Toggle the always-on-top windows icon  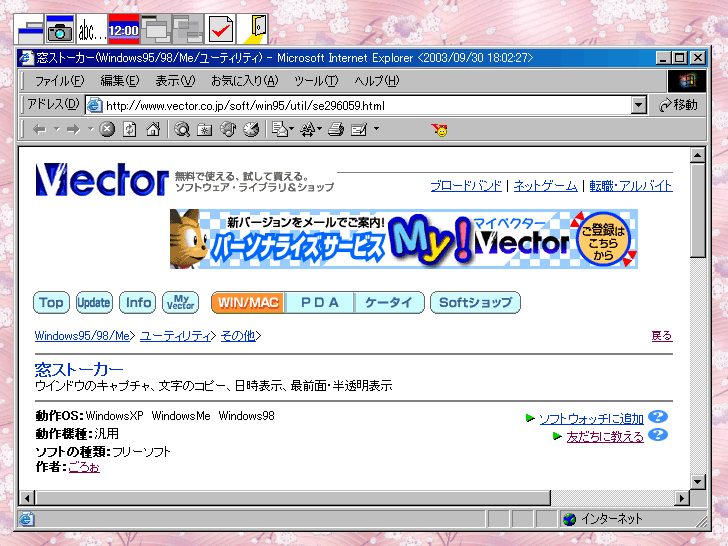[x=156, y=29]
